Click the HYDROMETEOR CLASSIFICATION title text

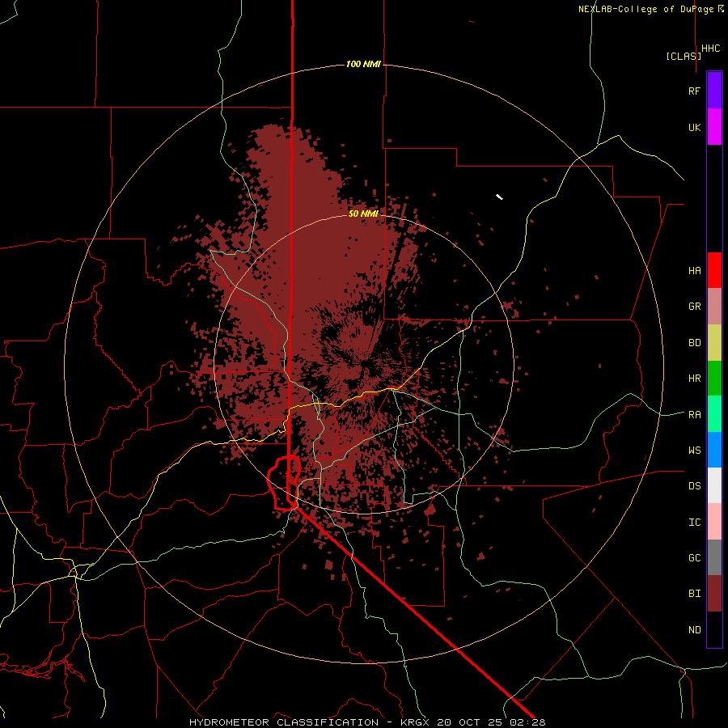(x=284, y=722)
